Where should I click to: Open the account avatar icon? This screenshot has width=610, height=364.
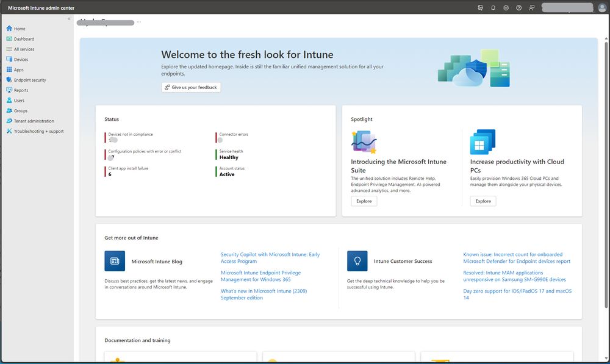[x=601, y=8]
